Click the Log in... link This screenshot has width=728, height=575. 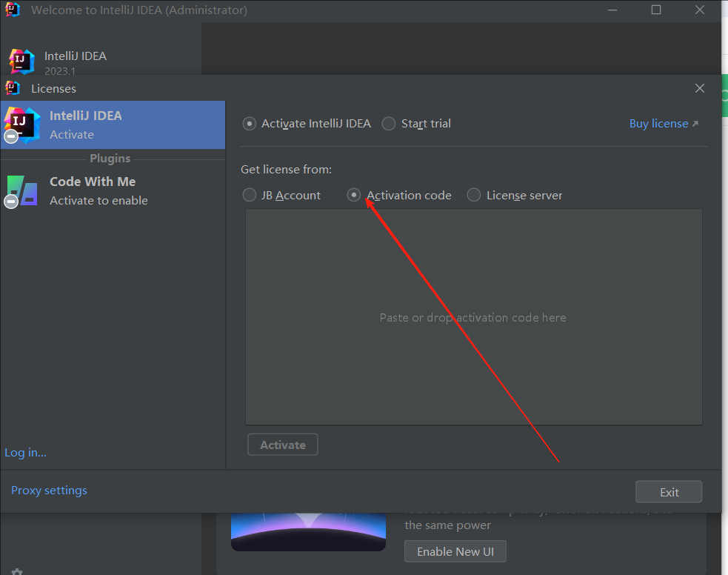click(25, 453)
